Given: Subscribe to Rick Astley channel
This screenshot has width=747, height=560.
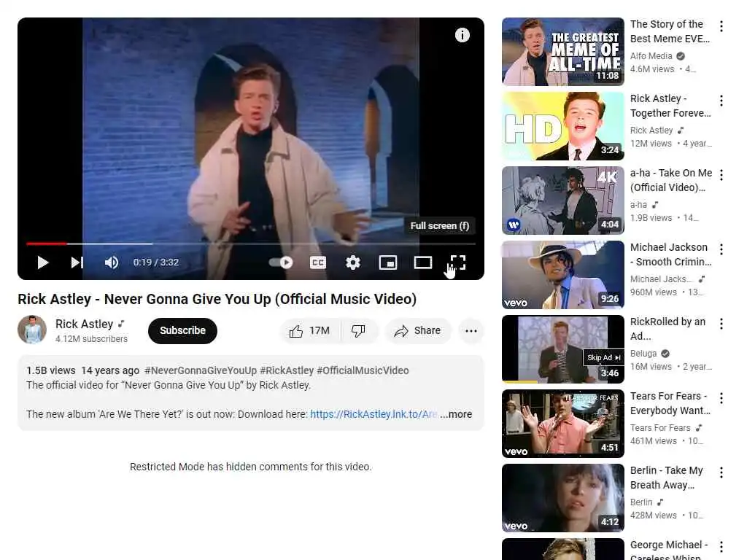Looking at the screenshot, I should [x=182, y=331].
